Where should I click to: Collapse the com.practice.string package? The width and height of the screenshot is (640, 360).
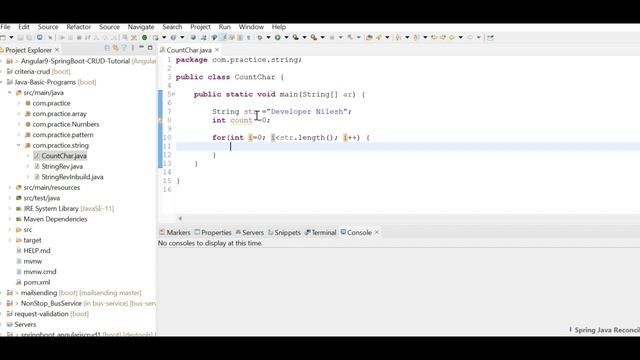(x=19, y=145)
